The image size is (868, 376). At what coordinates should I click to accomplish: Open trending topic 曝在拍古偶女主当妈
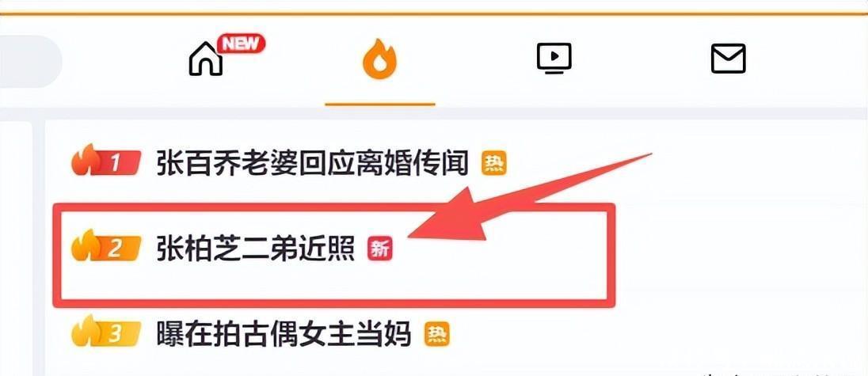[x=284, y=334]
